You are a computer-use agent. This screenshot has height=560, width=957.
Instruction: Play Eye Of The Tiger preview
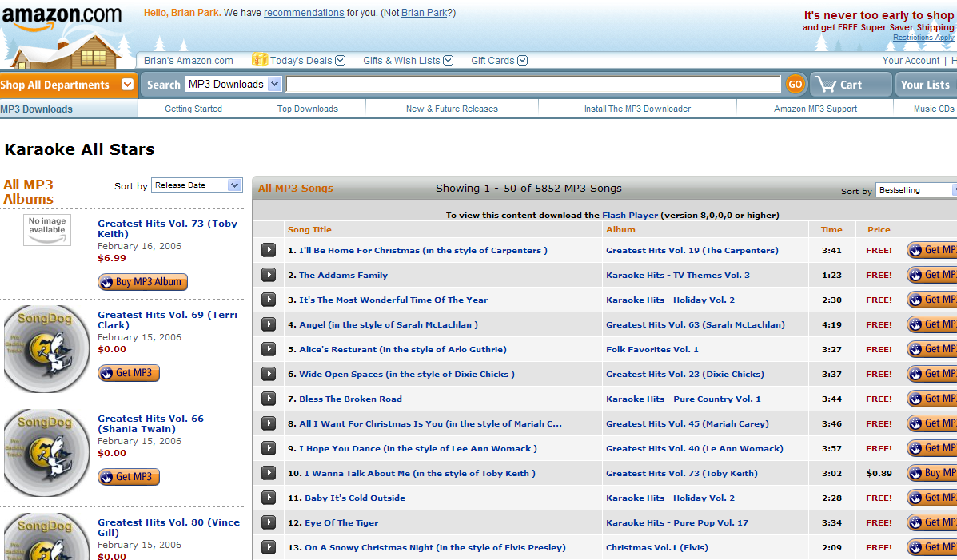click(x=269, y=522)
